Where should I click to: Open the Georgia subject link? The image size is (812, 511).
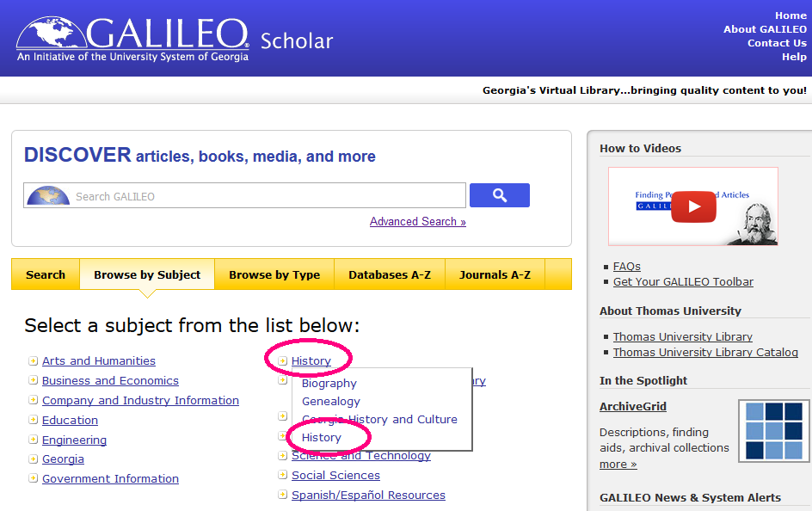pos(63,459)
